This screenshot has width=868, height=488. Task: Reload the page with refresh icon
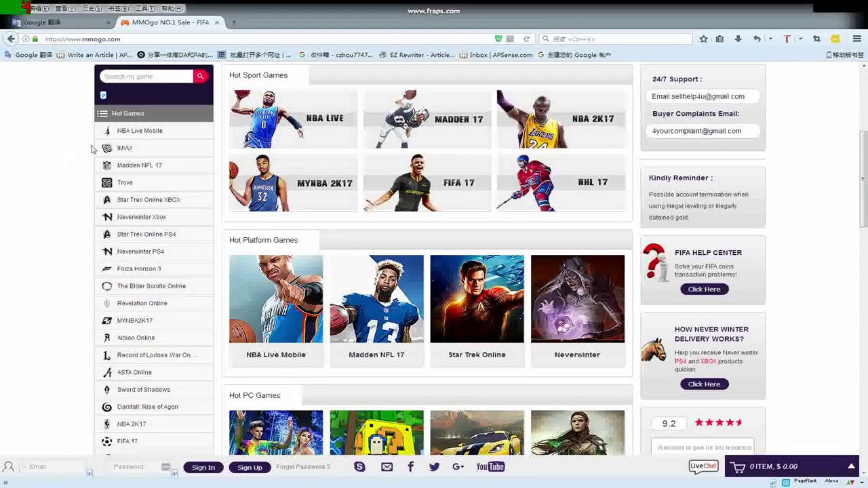tap(526, 39)
